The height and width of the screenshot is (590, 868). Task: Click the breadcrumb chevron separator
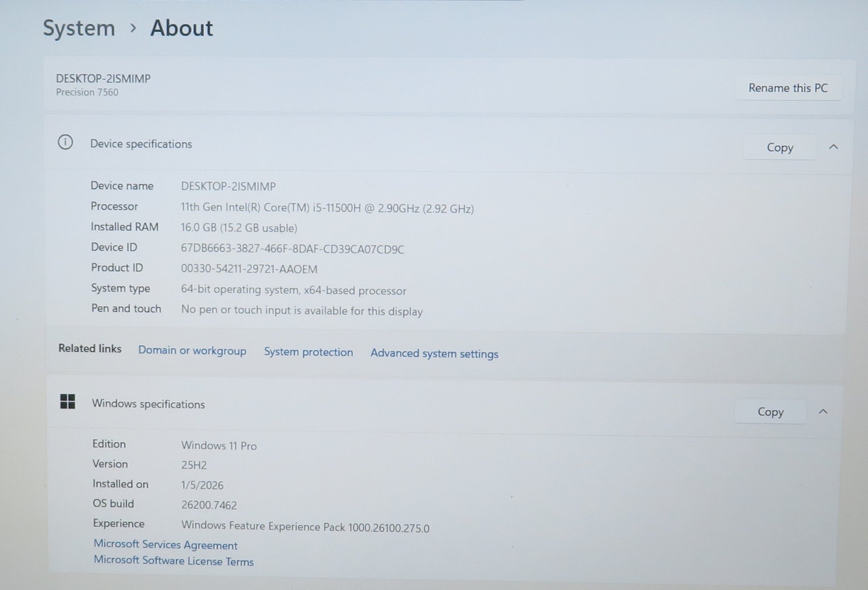click(x=133, y=28)
